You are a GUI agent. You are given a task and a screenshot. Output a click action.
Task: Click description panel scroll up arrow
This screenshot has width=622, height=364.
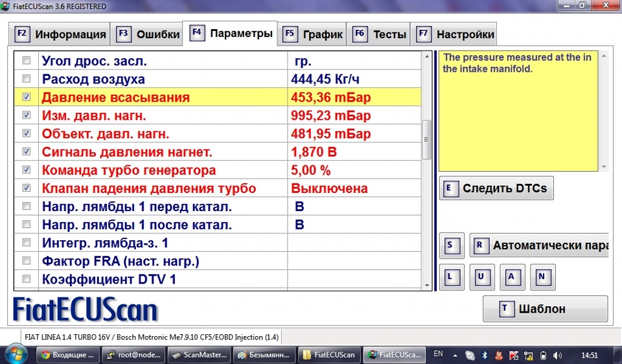604,56
